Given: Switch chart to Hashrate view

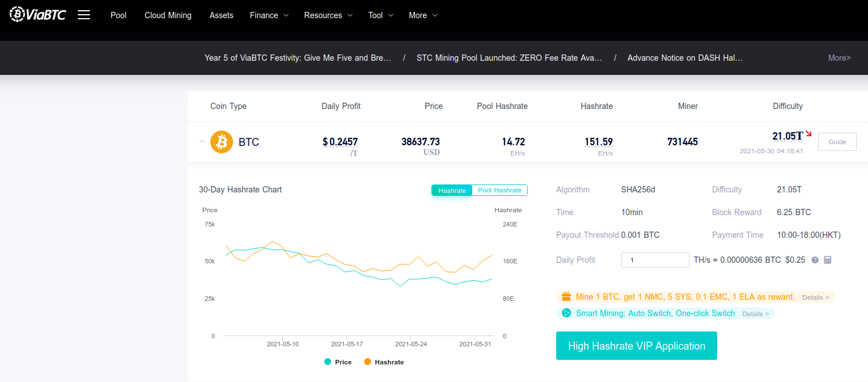Looking at the screenshot, I should click(452, 191).
